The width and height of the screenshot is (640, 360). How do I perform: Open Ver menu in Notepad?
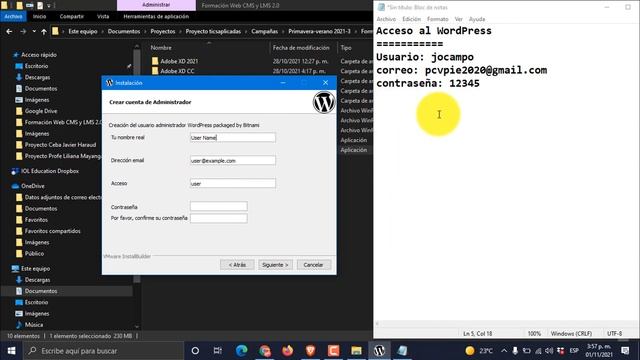[459, 19]
